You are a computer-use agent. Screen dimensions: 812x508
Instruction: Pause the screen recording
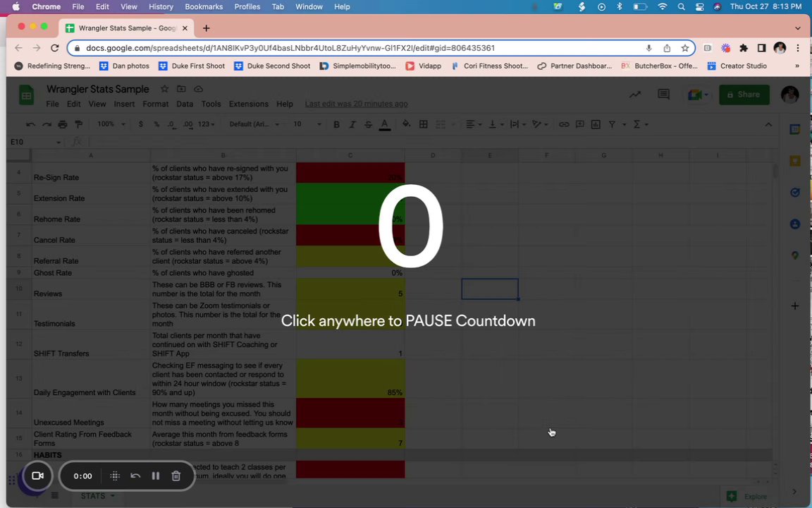click(x=155, y=476)
